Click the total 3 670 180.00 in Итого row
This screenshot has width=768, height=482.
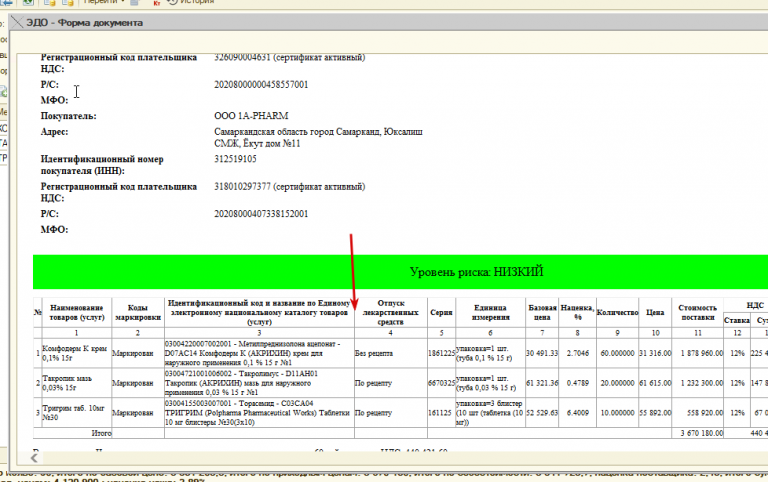pos(697,433)
